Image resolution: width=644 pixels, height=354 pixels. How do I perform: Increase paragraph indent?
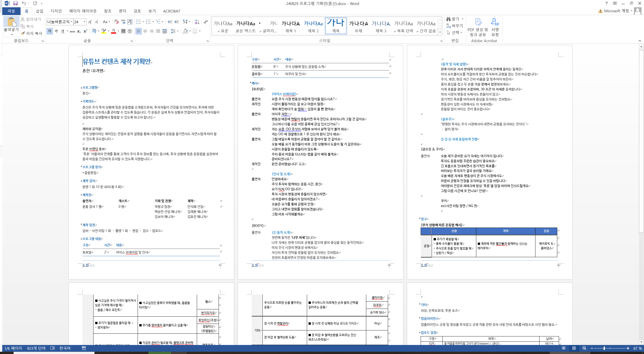tap(176, 22)
